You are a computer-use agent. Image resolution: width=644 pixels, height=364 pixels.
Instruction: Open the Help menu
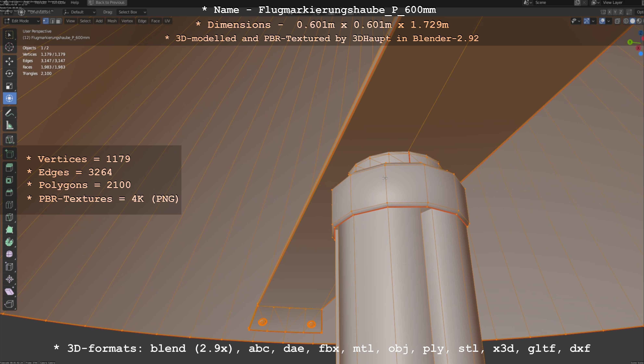click(x=75, y=2)
